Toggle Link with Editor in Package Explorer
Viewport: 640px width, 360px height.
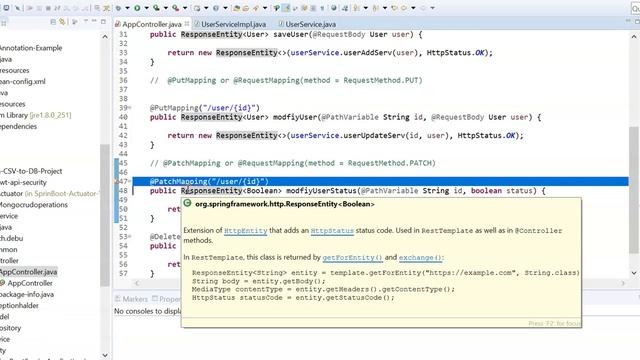62,22
